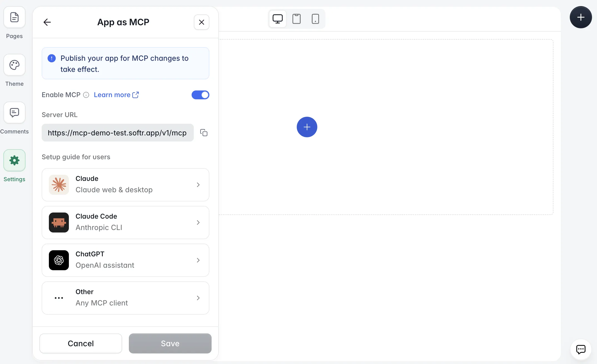The height and width of the screenshot is (364, 597).
Task: Close the App as MCP panel
Action: pos(202,22)
